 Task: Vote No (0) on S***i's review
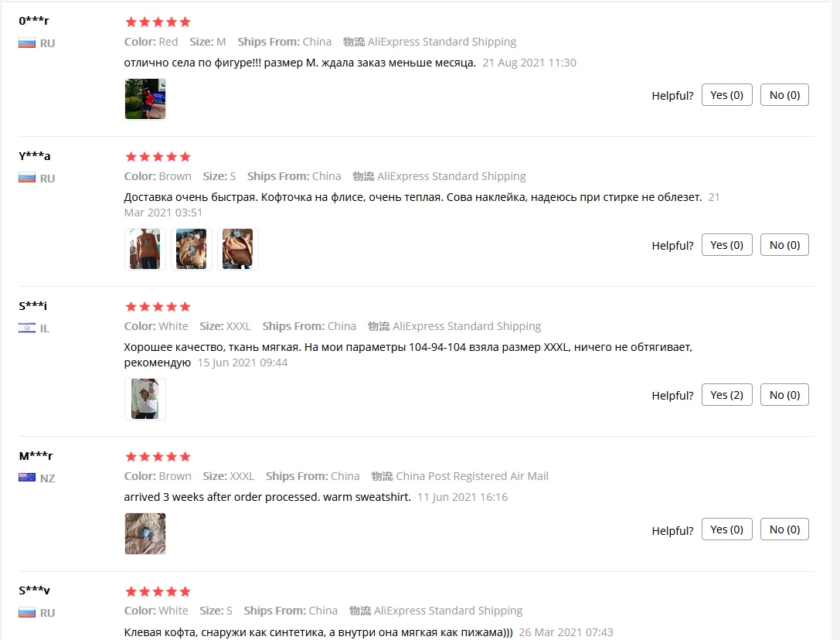[x=784, y=395]
